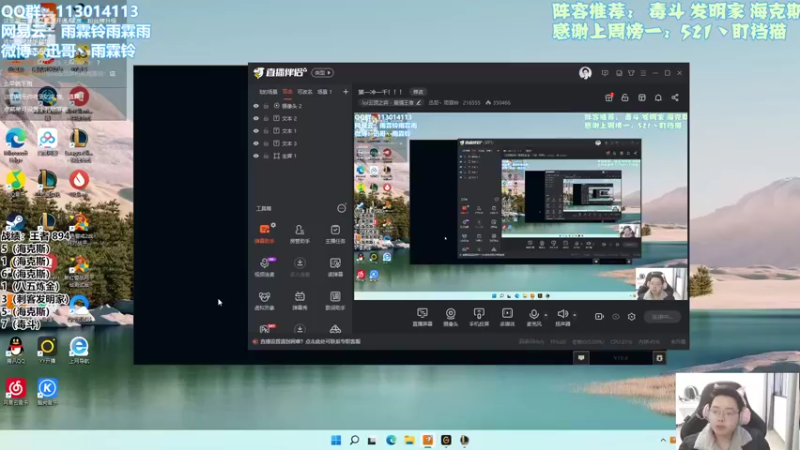
Task: Click the 网易云音乐 desktop icon
Action: coord(16,391)
